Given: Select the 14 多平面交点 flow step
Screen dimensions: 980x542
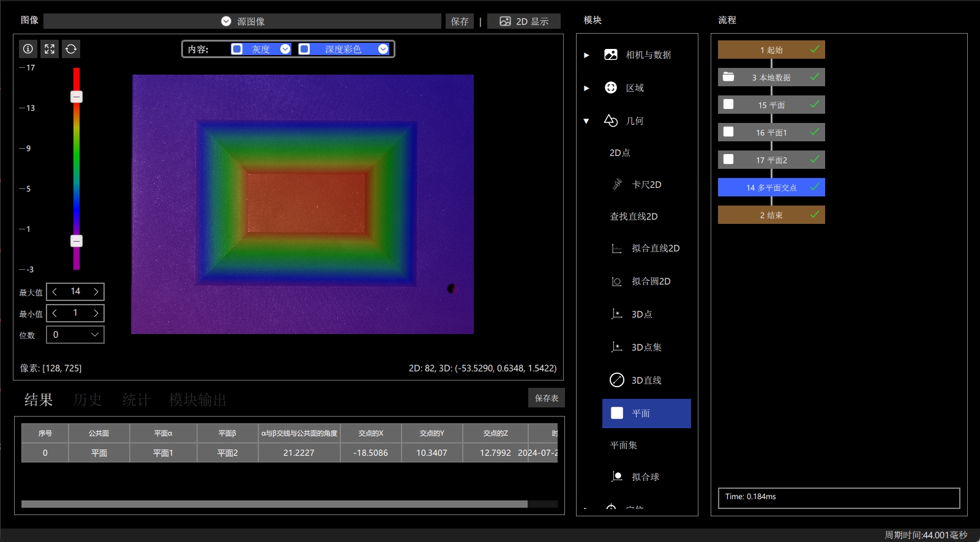Looking at the screenshot, I should 771,187.
